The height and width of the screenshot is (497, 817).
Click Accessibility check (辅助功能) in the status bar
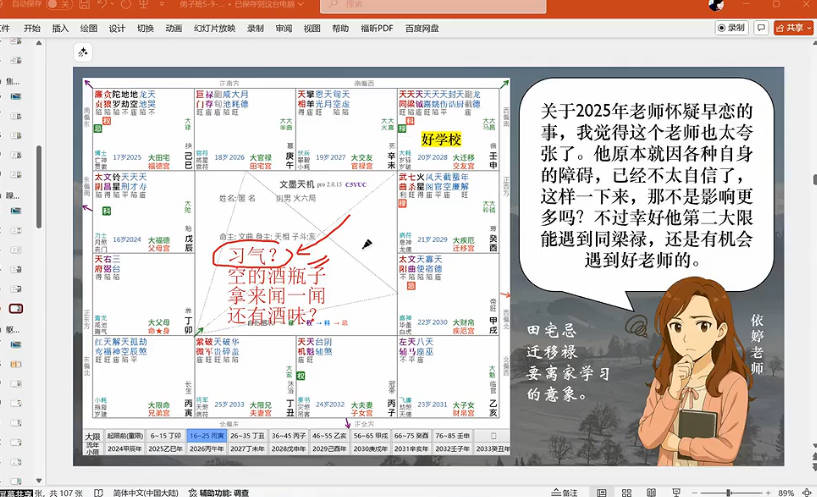pyautogui.click(x=223, y=492)
